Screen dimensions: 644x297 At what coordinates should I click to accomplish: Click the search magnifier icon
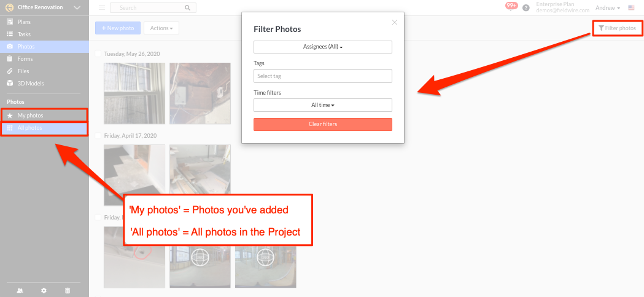coord(188,8)
